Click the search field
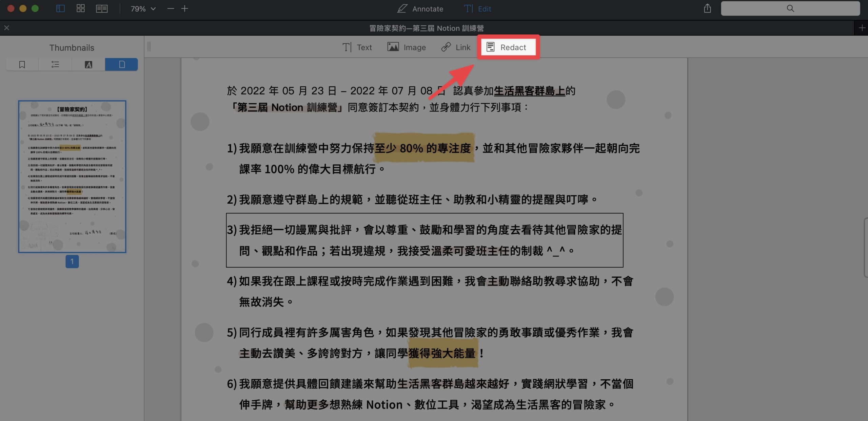868x421 pixels. [790, 8]
